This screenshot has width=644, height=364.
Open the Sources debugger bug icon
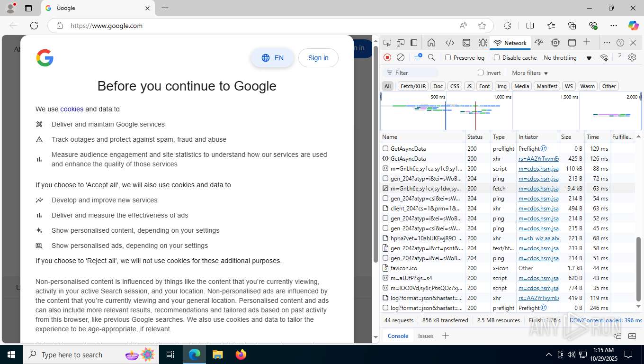click(483, 43)
